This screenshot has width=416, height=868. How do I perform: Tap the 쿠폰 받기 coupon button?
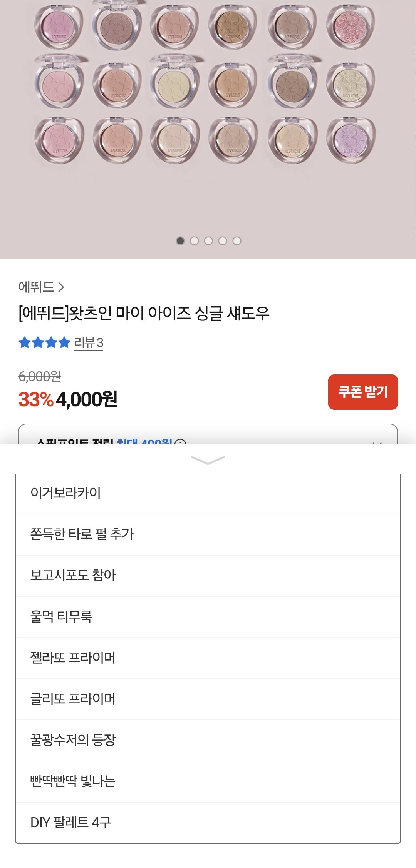click(x=363, y=392)
